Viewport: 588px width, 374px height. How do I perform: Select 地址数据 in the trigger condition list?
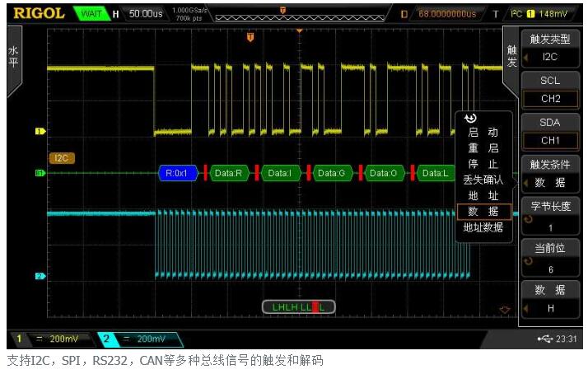point(483,227)
